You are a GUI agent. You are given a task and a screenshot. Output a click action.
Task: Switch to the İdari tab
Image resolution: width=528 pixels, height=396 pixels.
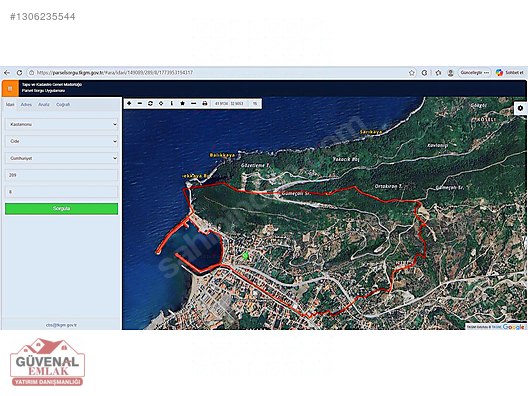[x=10, y=105]
